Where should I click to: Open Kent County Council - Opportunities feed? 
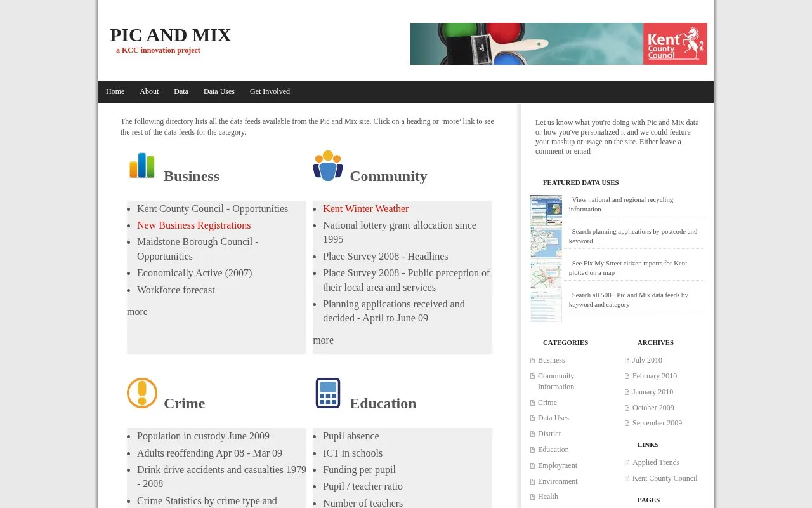[213, 209]
